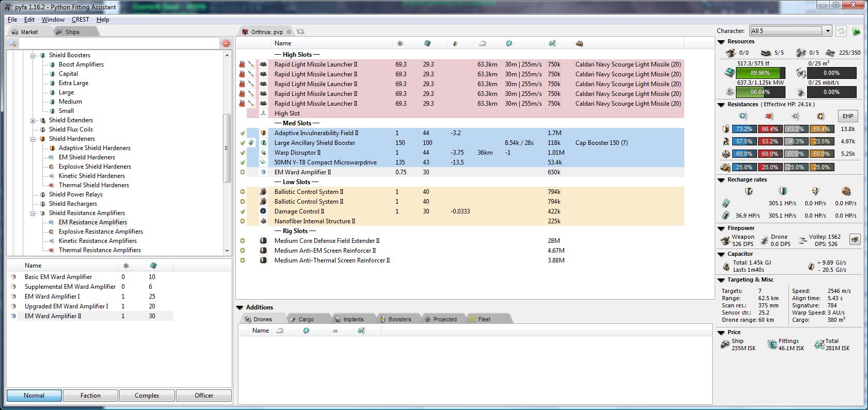The width and height of the screenshot is (868, 410).
Task: Enable the Officer meta filter
Action: tap(204, 396)
